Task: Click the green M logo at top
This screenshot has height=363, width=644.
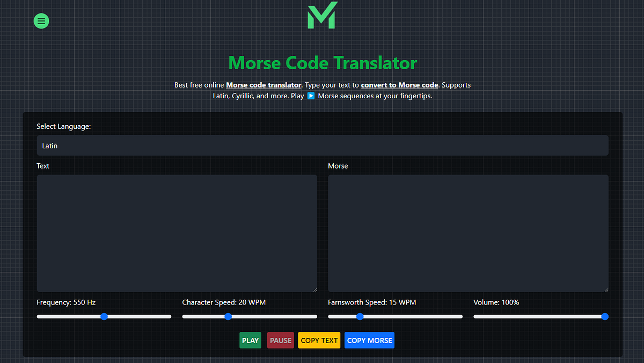Action: point(322,15)
